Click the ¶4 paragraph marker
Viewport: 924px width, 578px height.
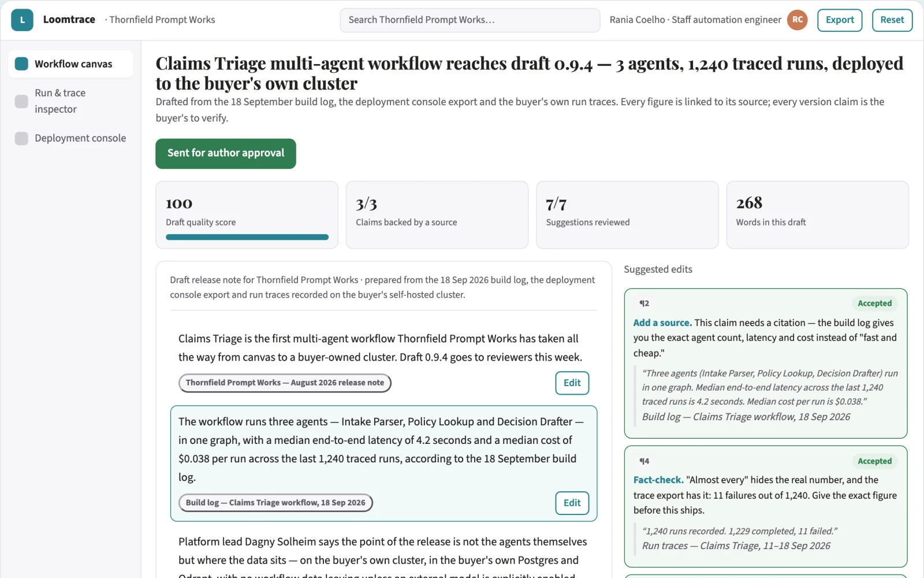coord(644,461)
